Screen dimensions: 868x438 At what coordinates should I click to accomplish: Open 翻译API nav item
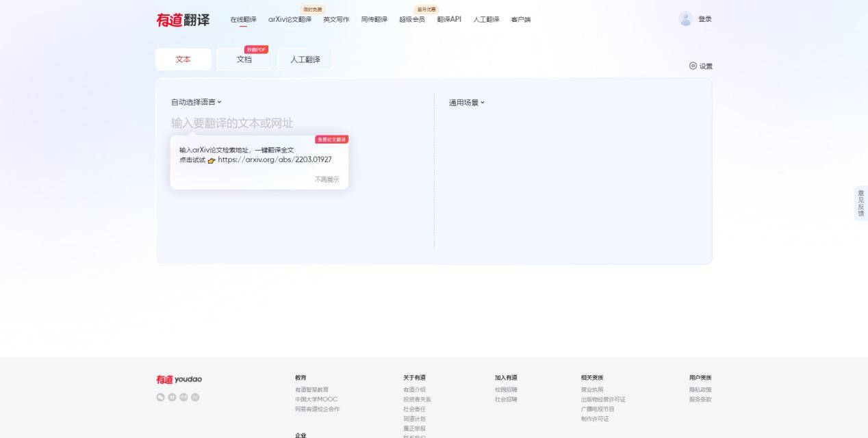tap(449, 19)
